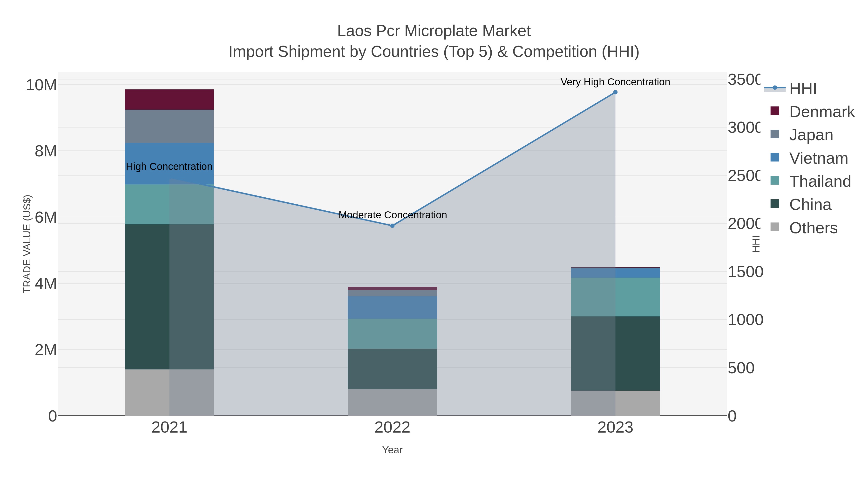The image size is (868, 488).
Task: Click the 2021 x-axis label
Action: (169, 427)
